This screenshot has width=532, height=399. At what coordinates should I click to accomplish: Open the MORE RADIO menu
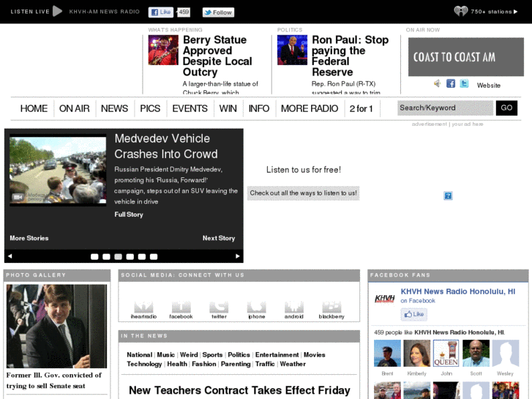(310, 108)
